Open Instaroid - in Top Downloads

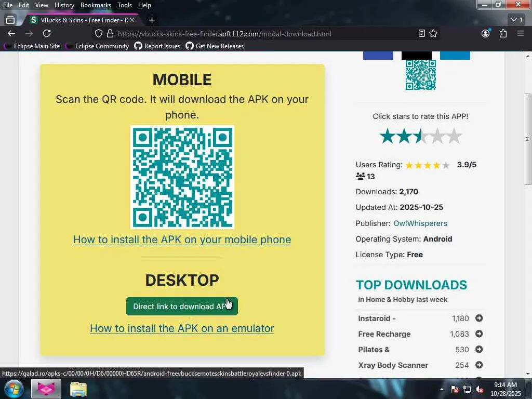tap(377, 318)
